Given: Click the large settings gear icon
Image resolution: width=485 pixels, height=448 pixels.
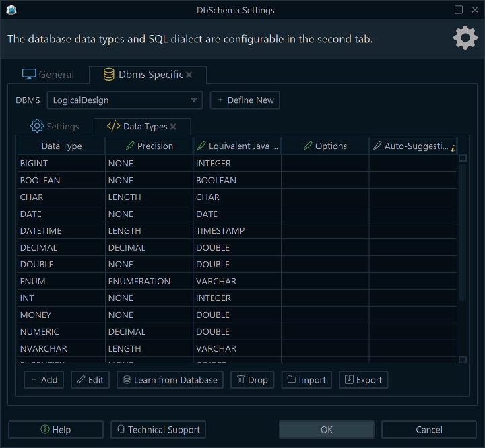Looking at the screenshot, I should pyautogui.click(x=465, y=38).
